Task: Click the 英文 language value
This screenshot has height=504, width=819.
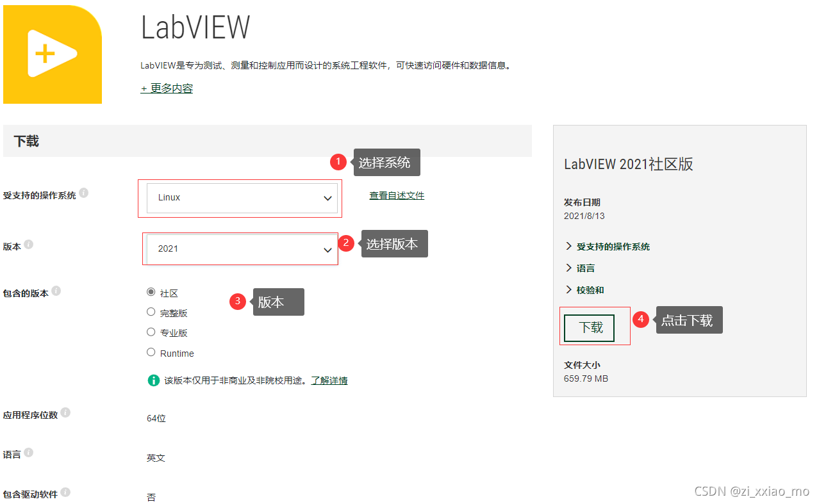Action: [156, 458]
